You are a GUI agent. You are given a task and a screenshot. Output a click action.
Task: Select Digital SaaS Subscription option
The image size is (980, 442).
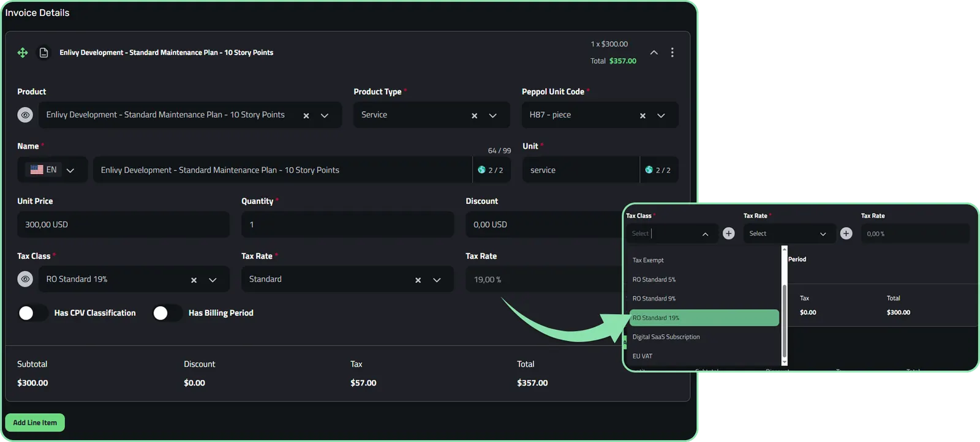(704, 337)
